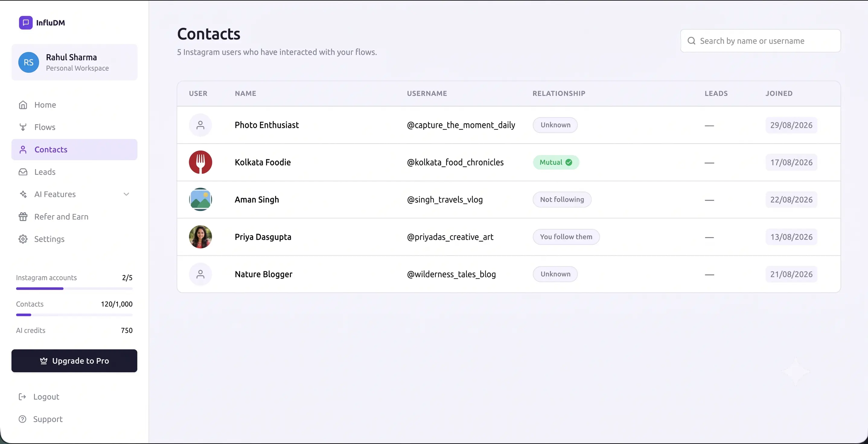
Task: Click Priya Dasgupta profile photo
Action: pos(200,237)
